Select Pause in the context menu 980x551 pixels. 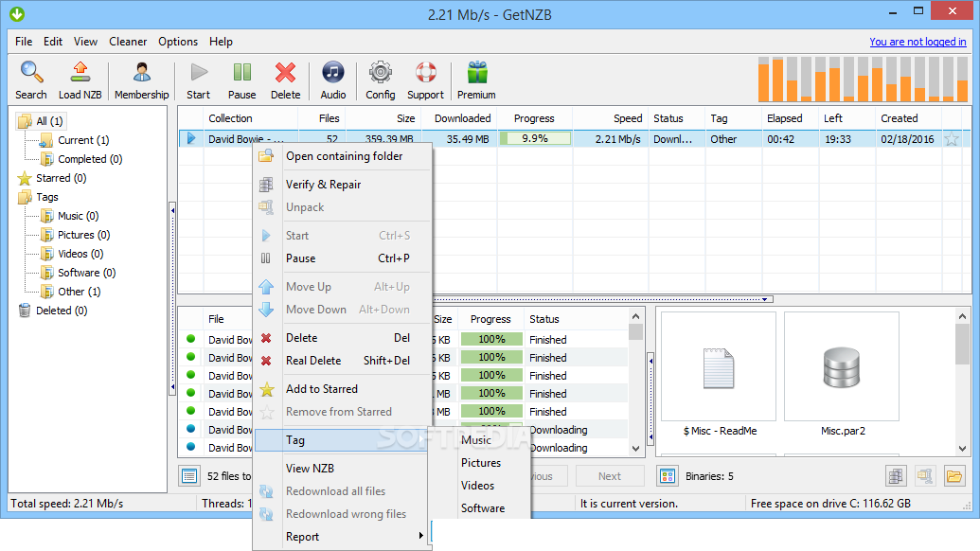(x=344, y=258)
